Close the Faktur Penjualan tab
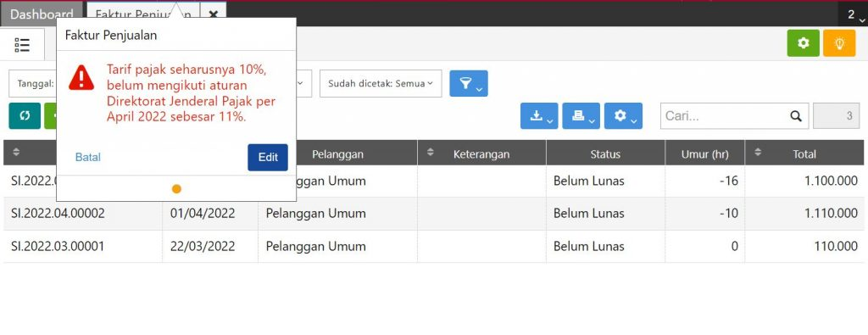 (x=213, y=14)
